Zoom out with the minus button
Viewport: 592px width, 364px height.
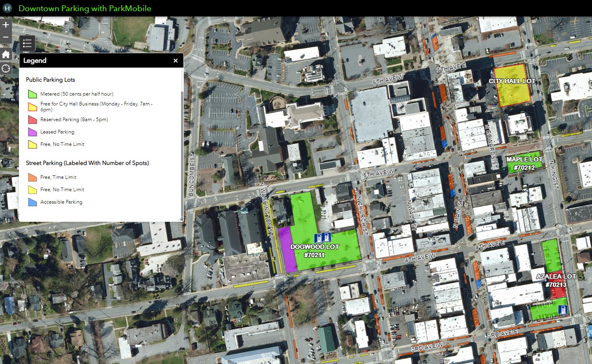point(6,37)
